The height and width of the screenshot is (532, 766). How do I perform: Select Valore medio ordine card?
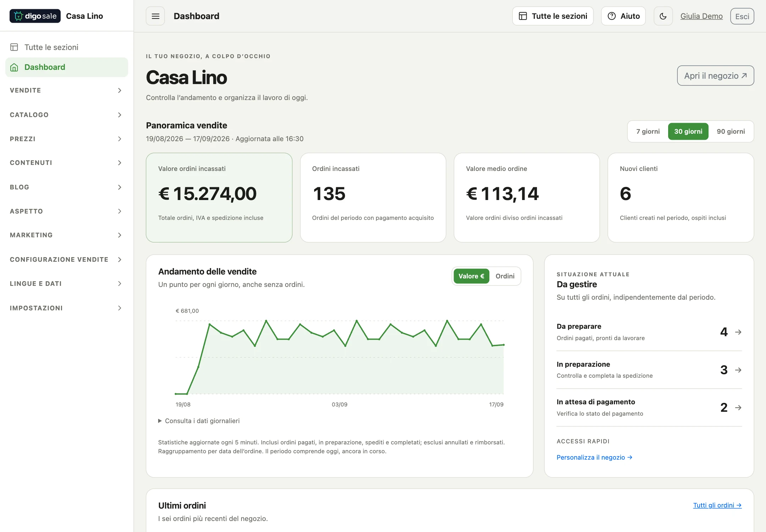point(527,198)
